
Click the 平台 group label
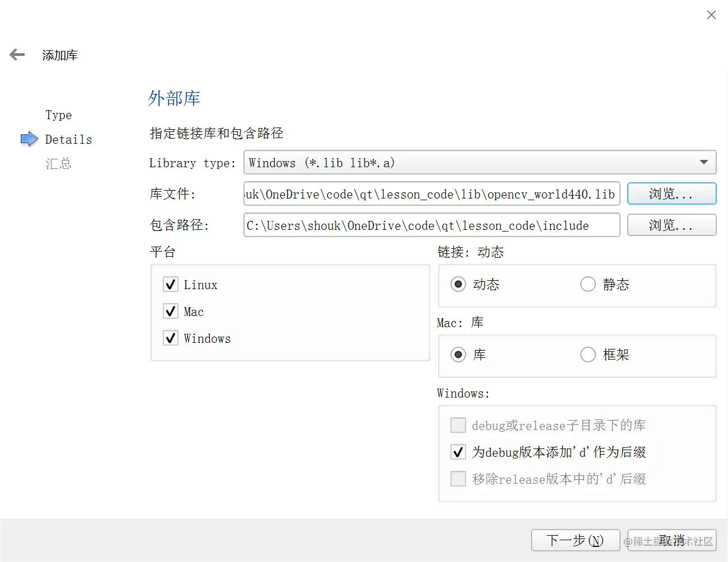point(163,252)
